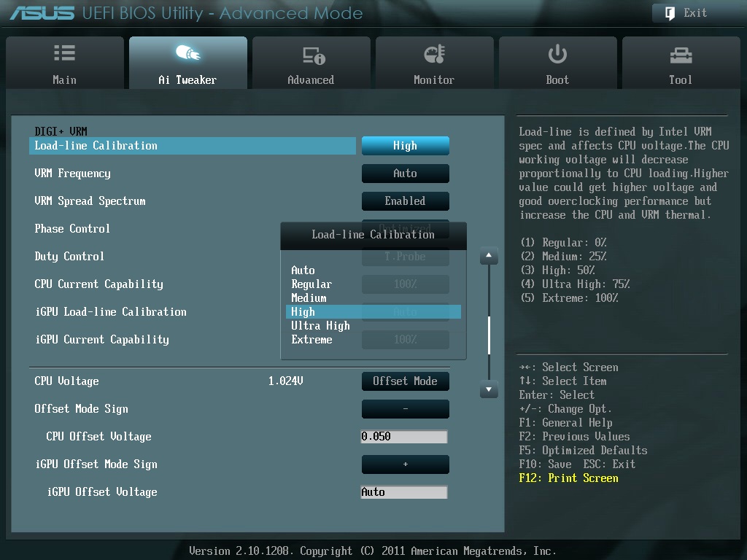Go to the Advanced tab
747x560 pixels.
(x=311, y=63)
